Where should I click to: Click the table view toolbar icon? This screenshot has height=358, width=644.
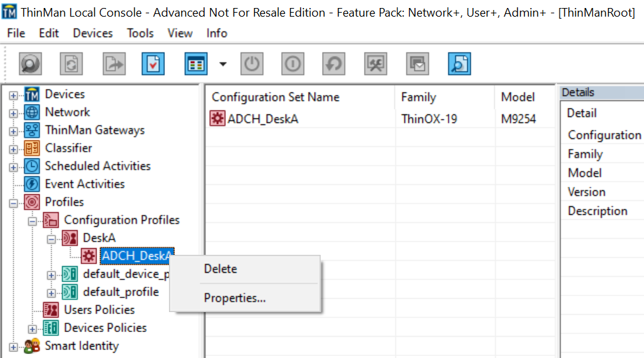(196, 64)
